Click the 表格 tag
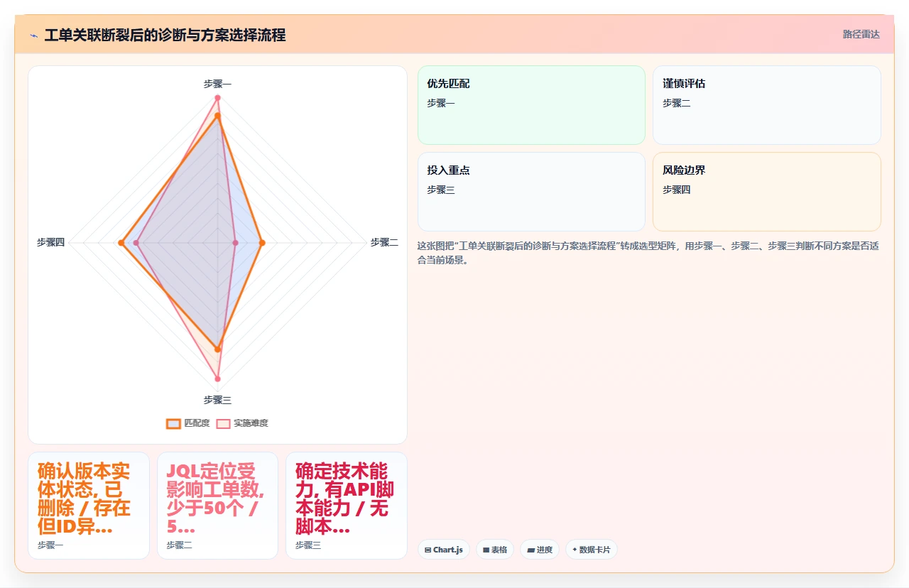This screenshot has width=909, height=588. [x=495, y=550]
